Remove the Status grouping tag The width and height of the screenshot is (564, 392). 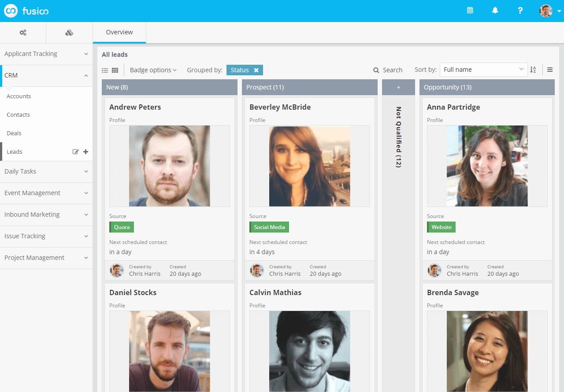(x=256, y=70)
